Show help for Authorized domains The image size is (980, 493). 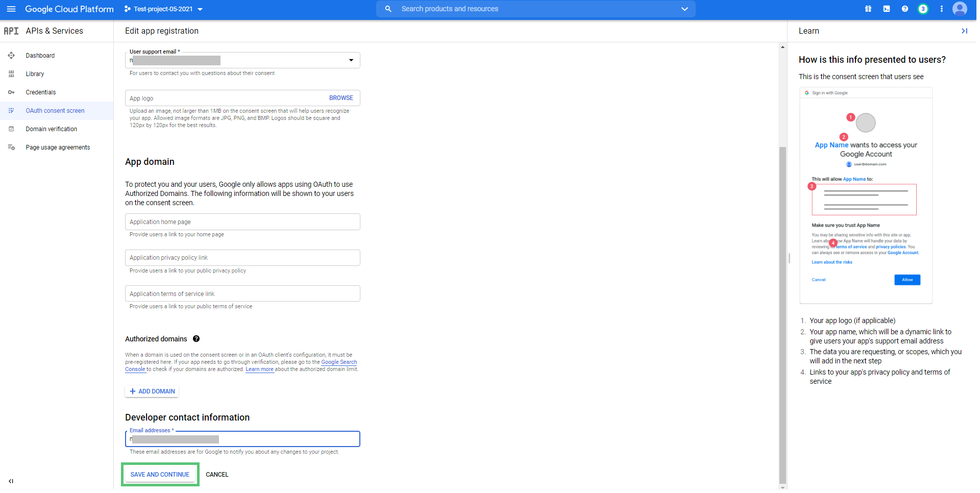click(197, 339)
